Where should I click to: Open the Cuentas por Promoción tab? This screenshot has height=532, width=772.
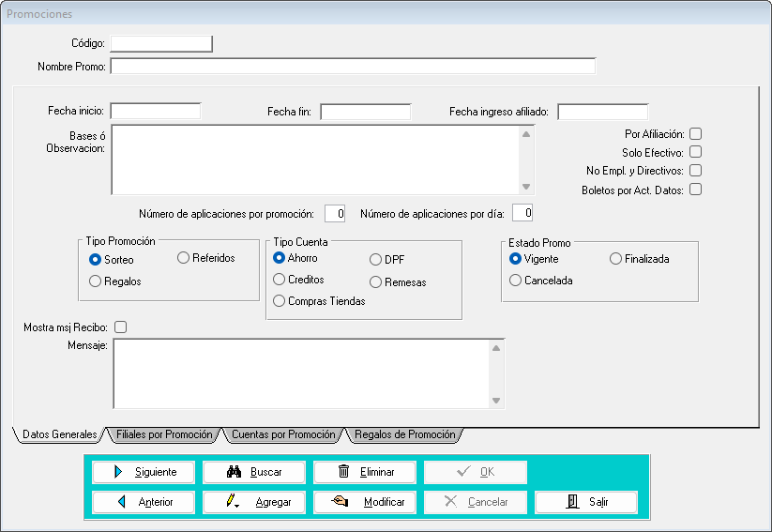pos(283,435)
